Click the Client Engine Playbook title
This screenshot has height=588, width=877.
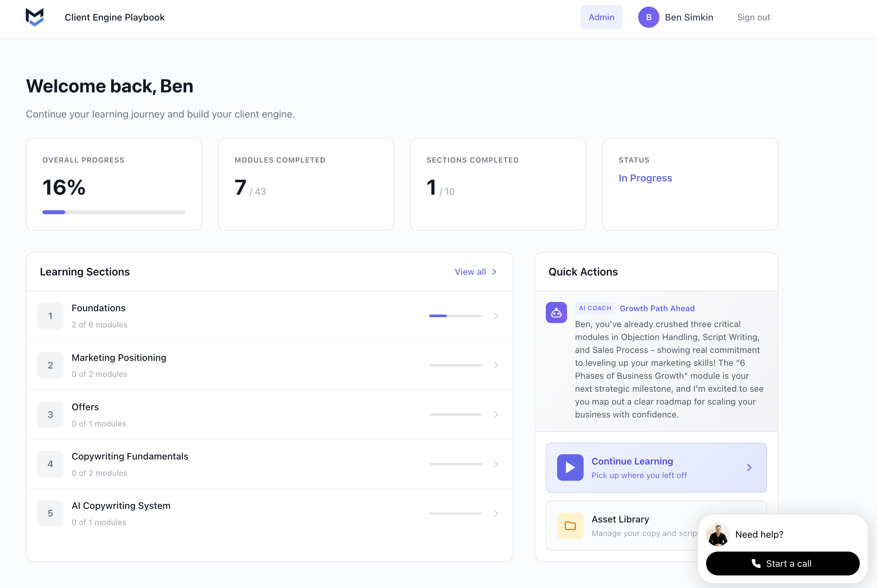tap(114, 17)
